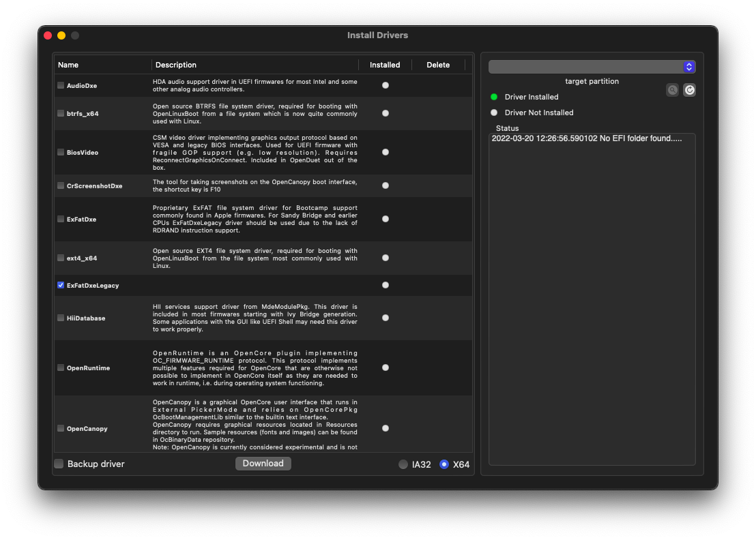This screenshot has width=756, height=540.
Task: Tick the HiiDatabase driver checkbox
Action: click(61, 318)
